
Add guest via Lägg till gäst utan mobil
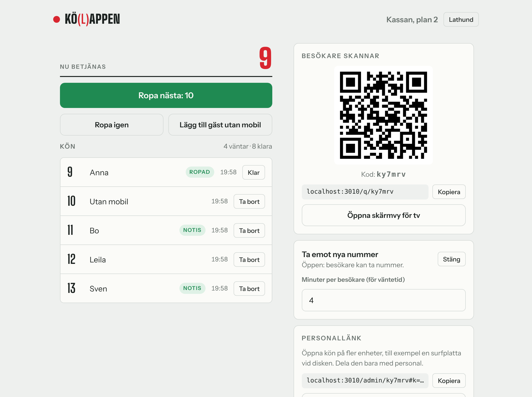220,125
